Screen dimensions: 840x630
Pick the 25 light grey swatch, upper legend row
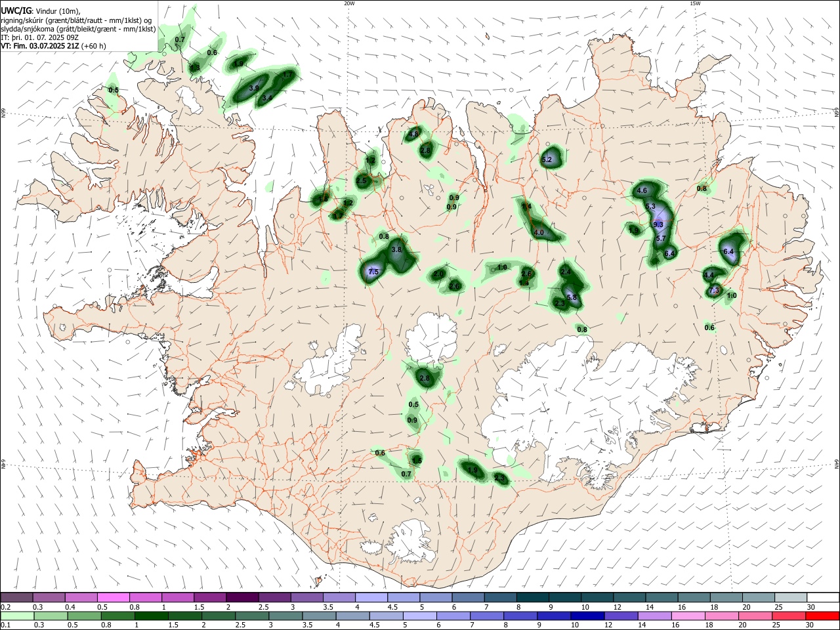(x=791, y=597)
